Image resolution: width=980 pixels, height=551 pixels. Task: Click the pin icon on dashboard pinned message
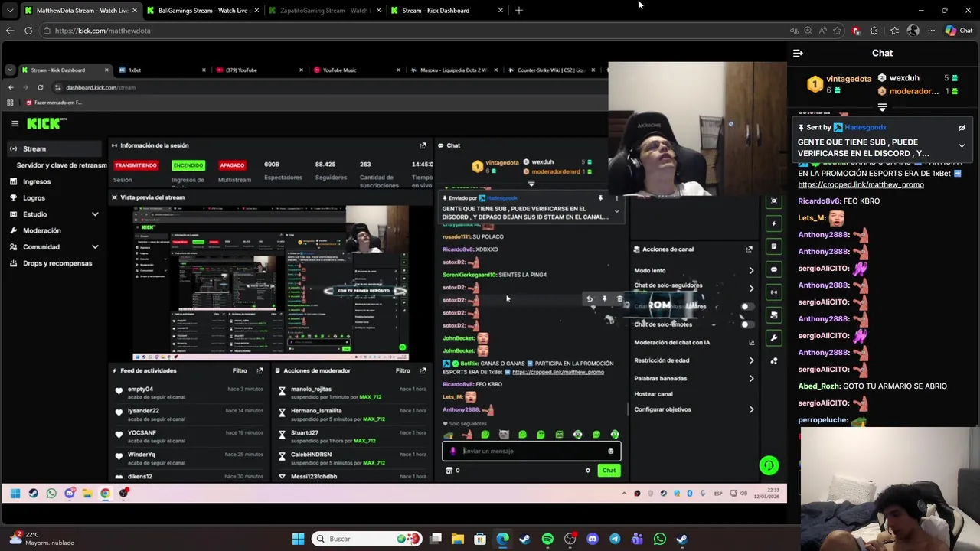[600, 198]
